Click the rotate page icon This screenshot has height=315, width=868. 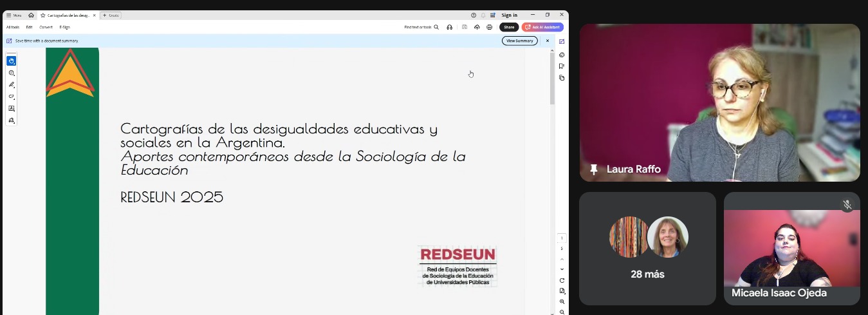(562, 280)
